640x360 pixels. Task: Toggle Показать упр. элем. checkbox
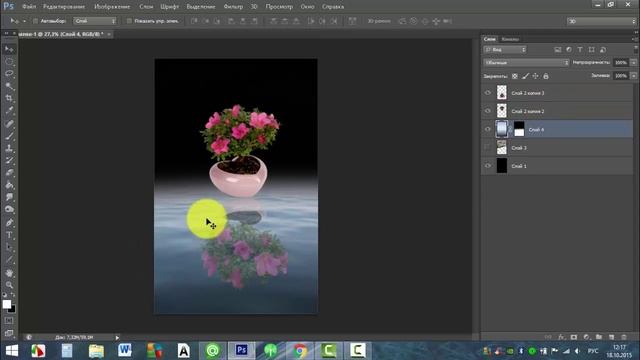click(129, 21)
